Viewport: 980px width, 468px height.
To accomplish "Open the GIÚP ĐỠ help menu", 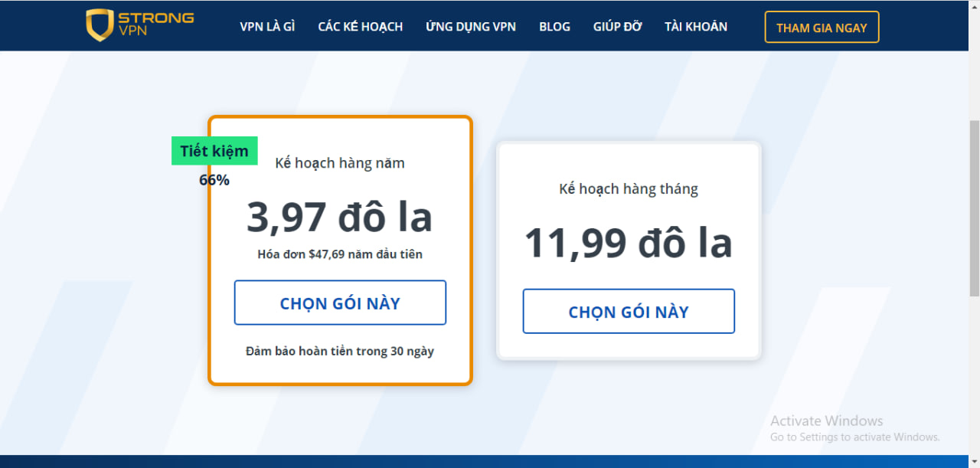I will [617, 26].
